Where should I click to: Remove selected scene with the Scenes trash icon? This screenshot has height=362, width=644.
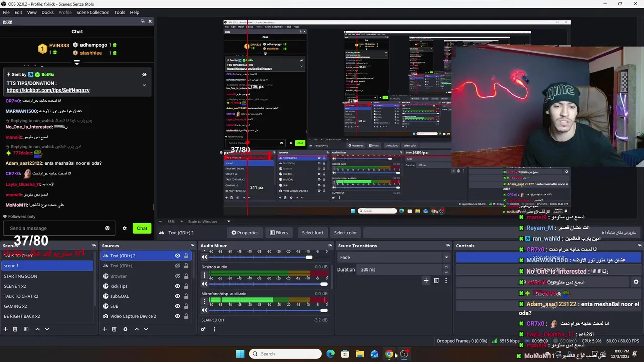(15, 329)
